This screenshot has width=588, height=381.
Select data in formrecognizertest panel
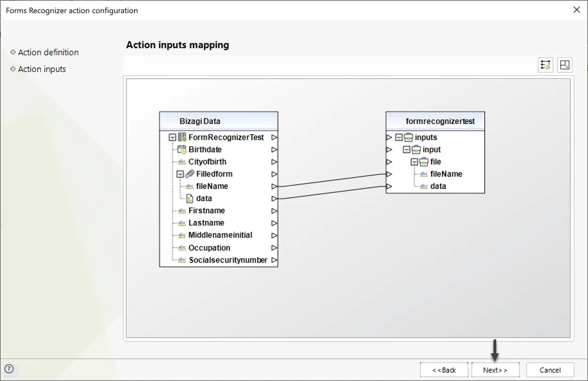(438, 186)
